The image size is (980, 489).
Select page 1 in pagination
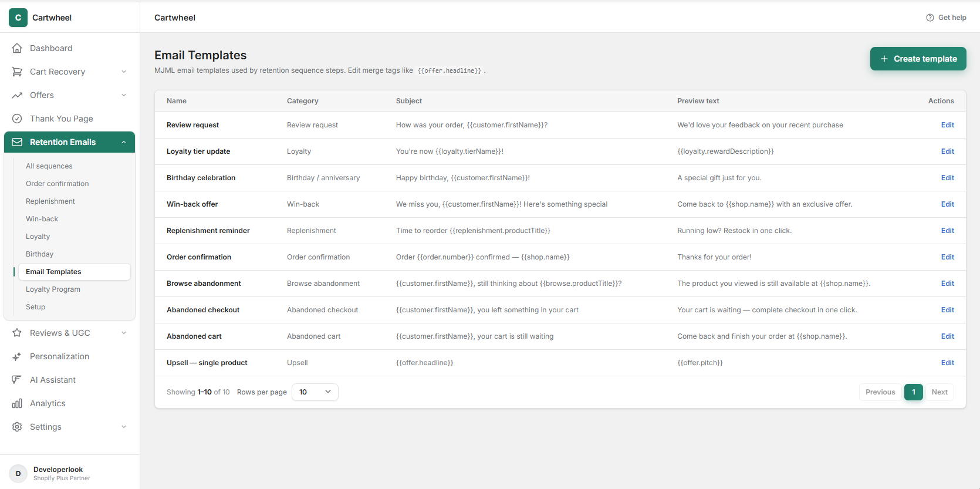(x=914, y=392)
